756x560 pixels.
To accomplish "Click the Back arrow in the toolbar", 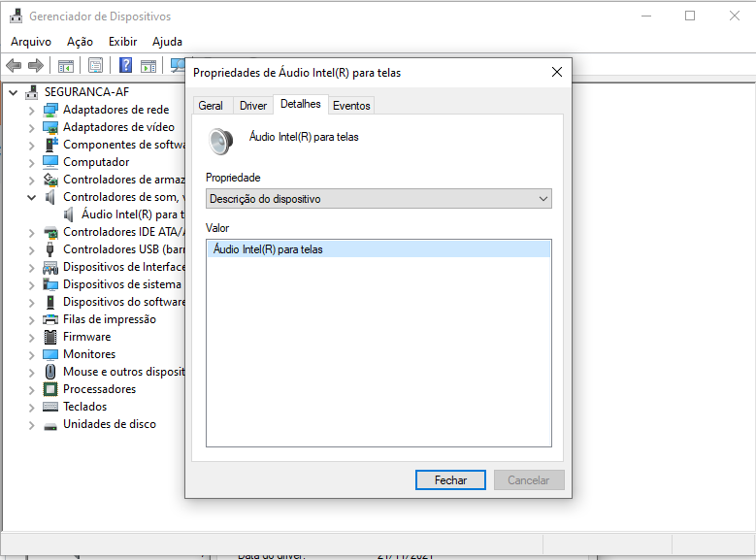I will click(x=14, y=65).
